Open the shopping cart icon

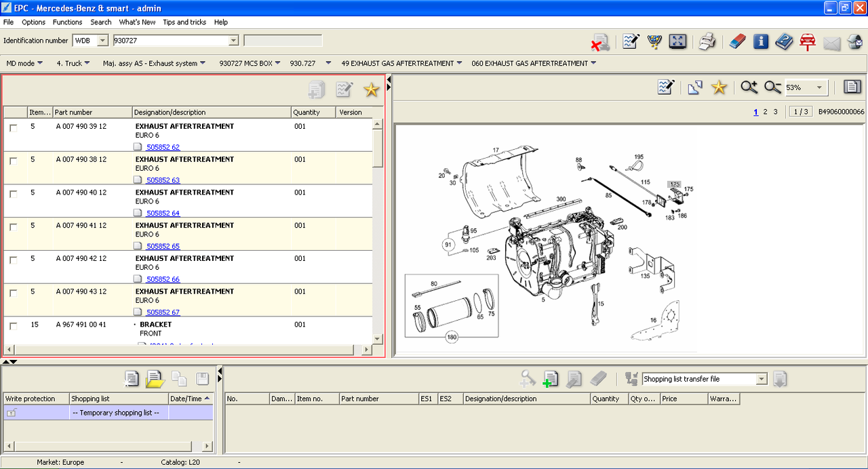pyautogui.click(x=654, y=42)
